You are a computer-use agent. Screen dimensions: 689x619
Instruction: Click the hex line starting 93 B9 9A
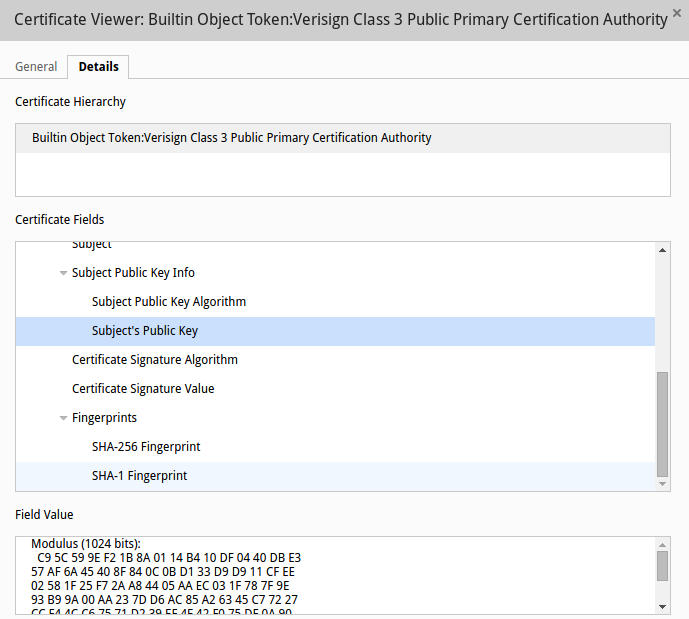(164, 600)
